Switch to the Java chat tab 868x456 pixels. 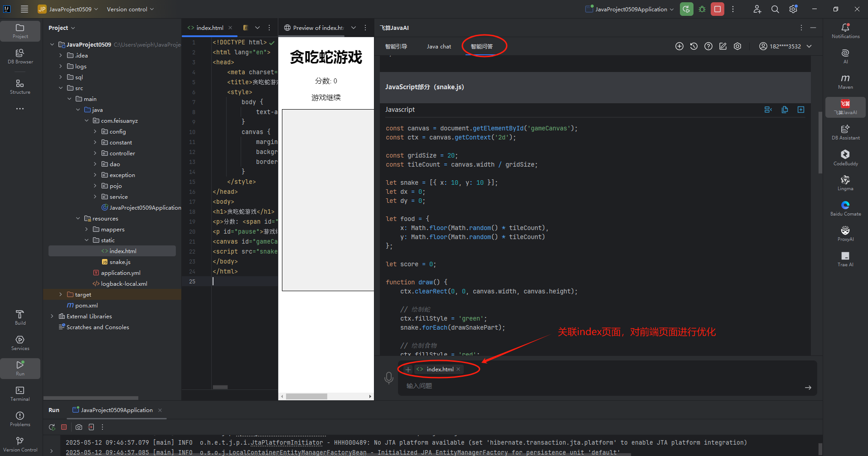pos(438,46)
